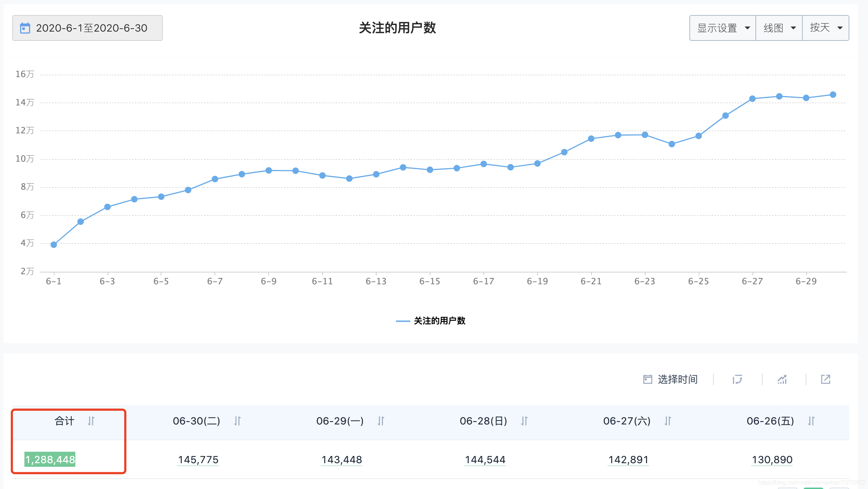Open the 线图 chart type dropdown
868x489 pixels.
coord(779,28)
